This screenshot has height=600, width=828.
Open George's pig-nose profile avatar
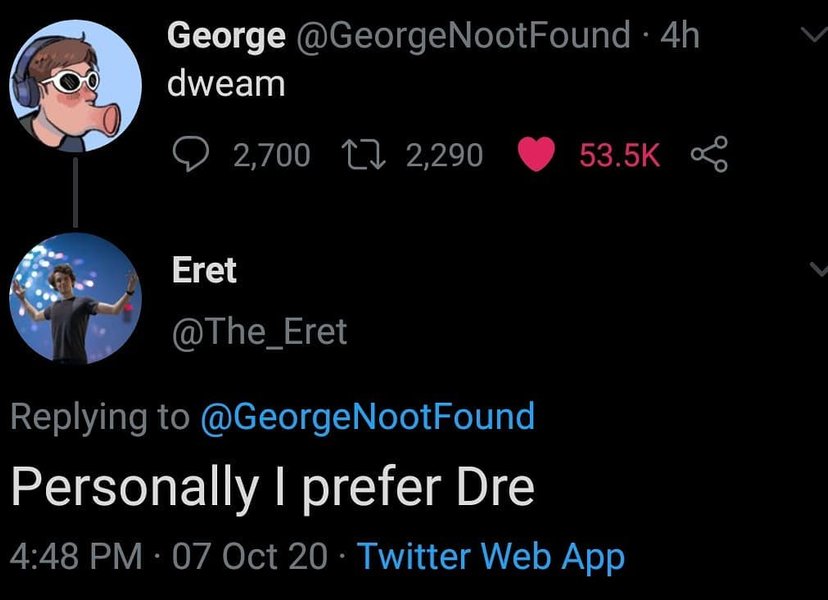click(x=76, y=86)
